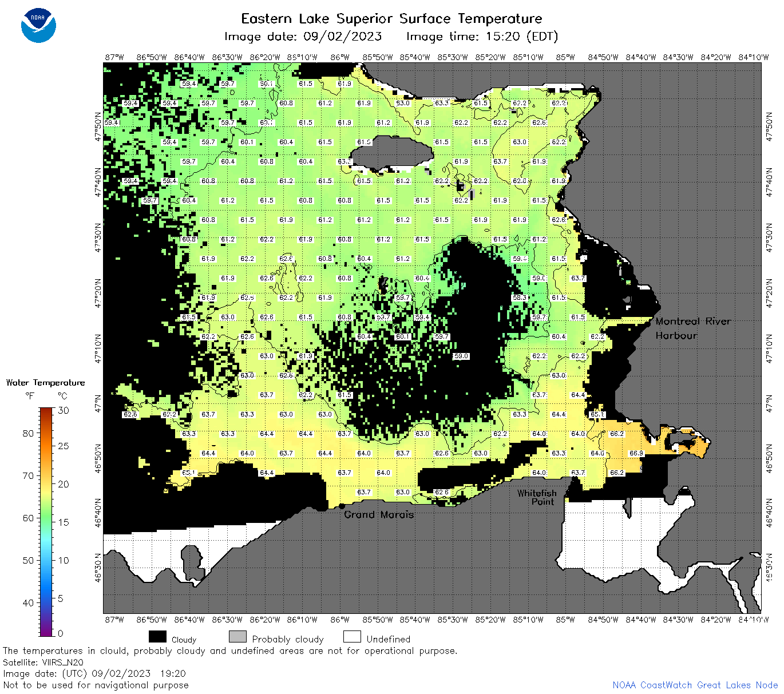Image resolution: width=784 pixels, height=694 pixels.
Task: Click the 86°W label on the top axis
Action: click(340, 57)
